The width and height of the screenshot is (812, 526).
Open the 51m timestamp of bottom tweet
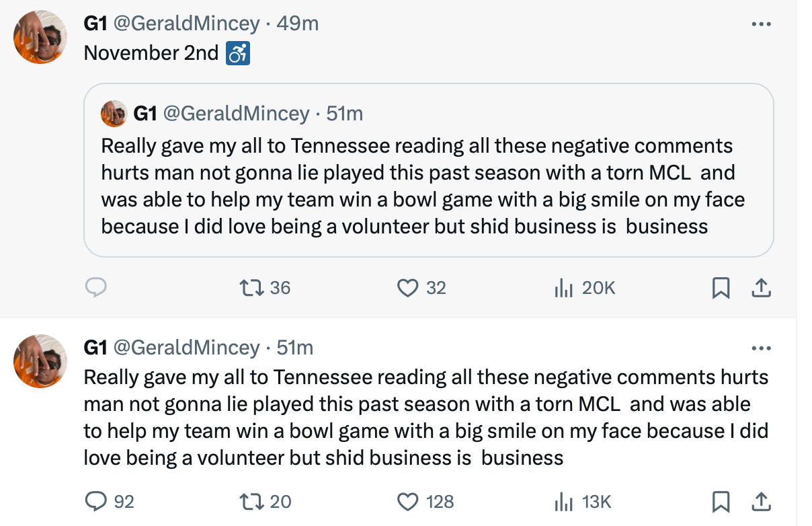[x=295, y=348]
